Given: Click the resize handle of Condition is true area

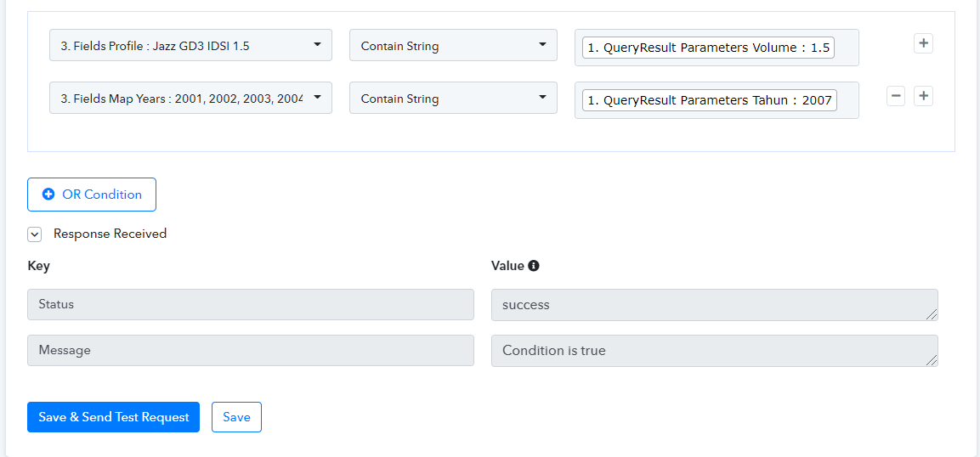Looking at the screenshot, I should [932, 360].
